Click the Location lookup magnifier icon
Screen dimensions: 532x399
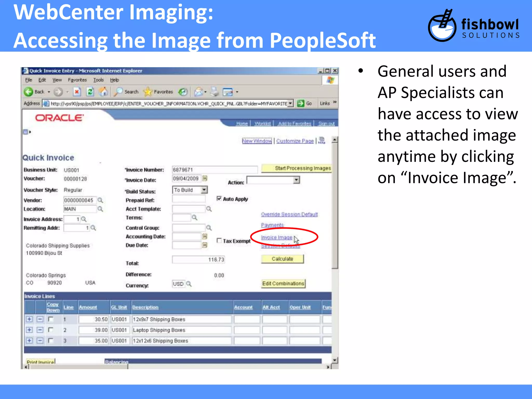click(100, 209)
